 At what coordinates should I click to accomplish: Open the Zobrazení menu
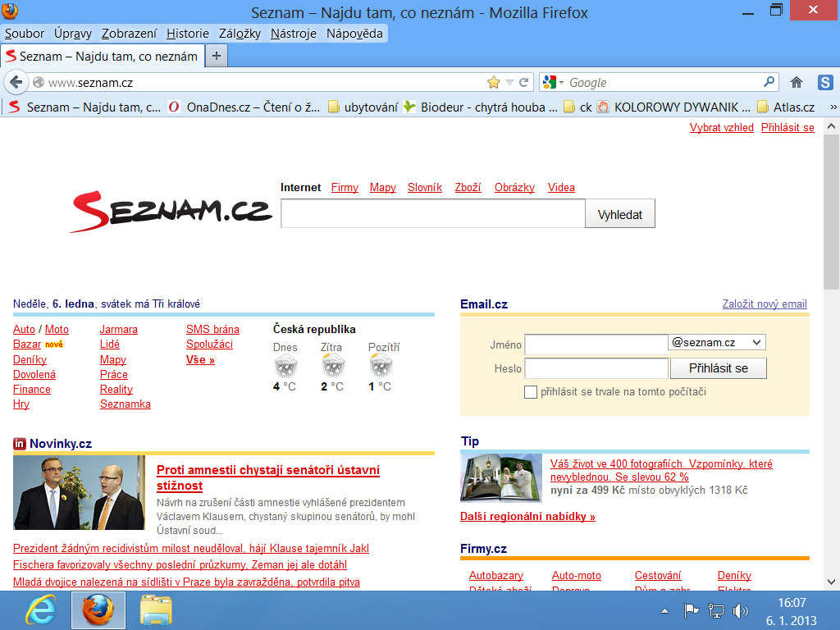(x=129, y=34)
